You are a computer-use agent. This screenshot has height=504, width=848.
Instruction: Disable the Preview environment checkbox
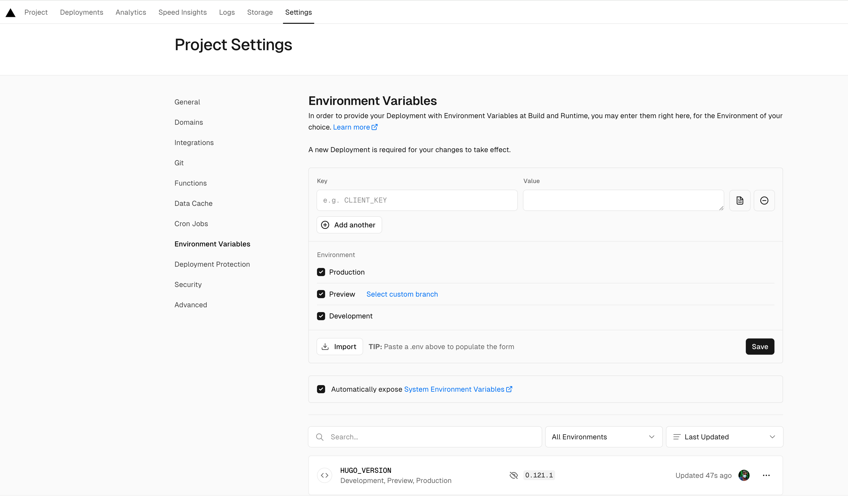[321, 294]
